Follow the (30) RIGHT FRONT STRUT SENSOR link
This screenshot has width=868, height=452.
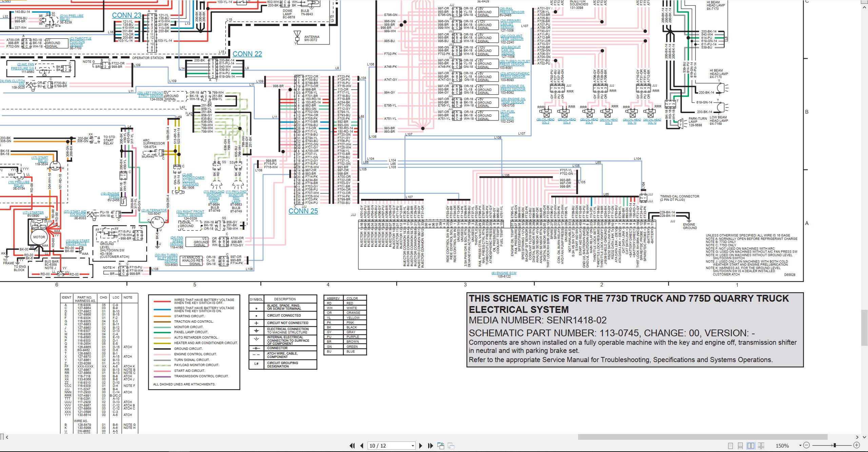coord(190,213)
